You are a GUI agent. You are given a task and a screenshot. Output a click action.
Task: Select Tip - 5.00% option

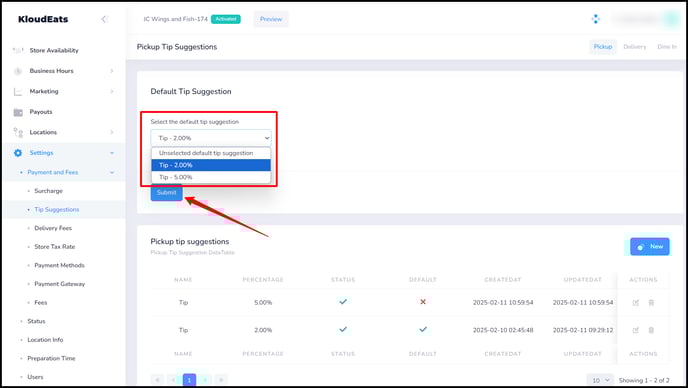(x=211, y=177)
